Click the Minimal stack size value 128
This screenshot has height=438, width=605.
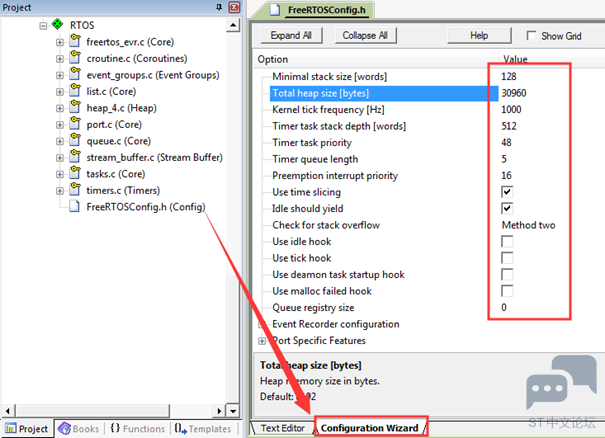[509, 76]
